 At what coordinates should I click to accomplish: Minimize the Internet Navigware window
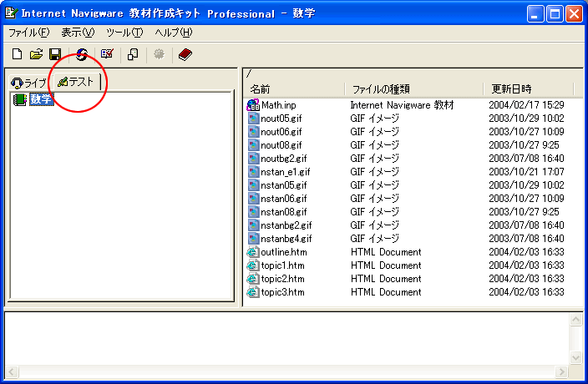535,15
